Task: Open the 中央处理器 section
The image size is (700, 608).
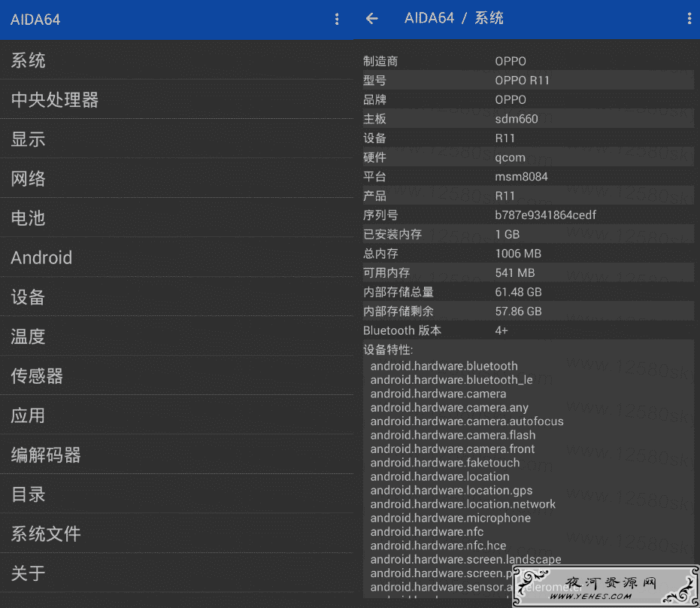Action: 177,99
